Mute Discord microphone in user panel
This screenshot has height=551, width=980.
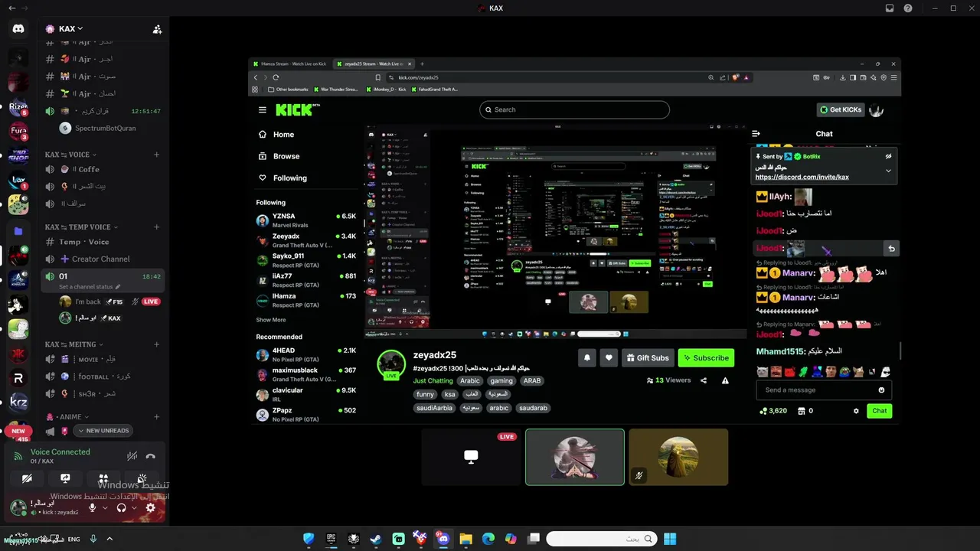pos(93,507)
